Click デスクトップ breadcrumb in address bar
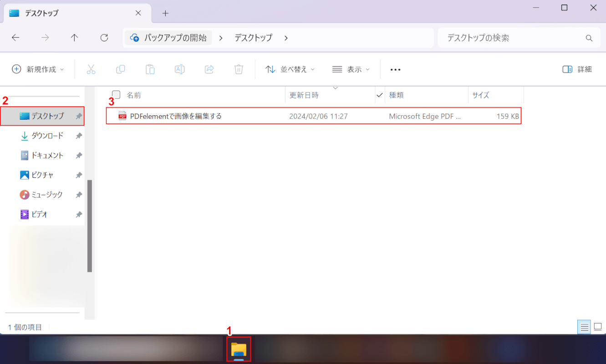The height and width of the screenshot is (364, 606). pos(253,38)
